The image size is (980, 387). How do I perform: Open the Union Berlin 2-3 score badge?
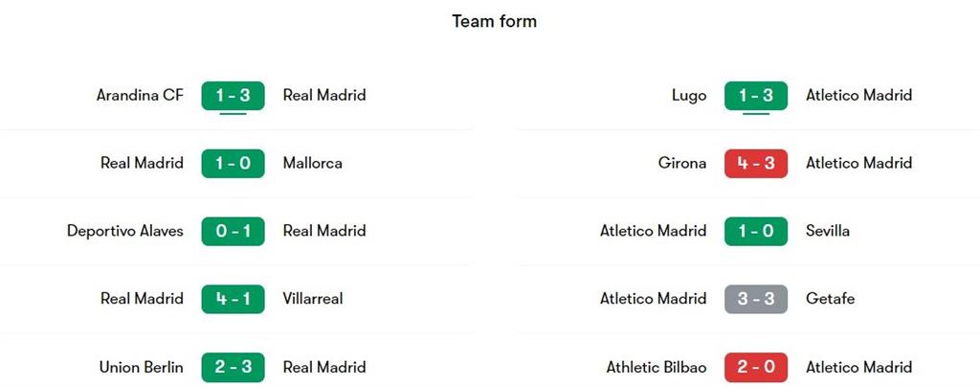pos(233,367)
